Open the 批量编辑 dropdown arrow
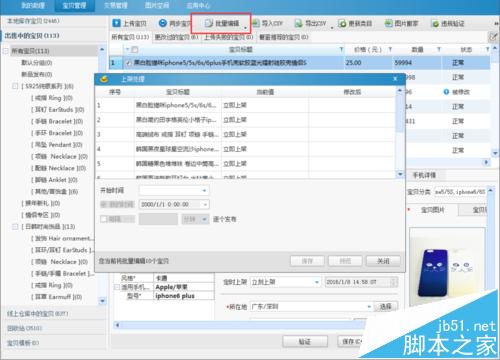The image size is (500, 360). tap(246, 27)
